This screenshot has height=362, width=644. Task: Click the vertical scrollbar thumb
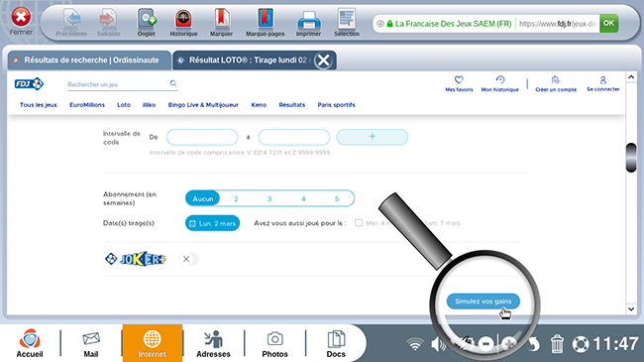[x=631, y=158]
